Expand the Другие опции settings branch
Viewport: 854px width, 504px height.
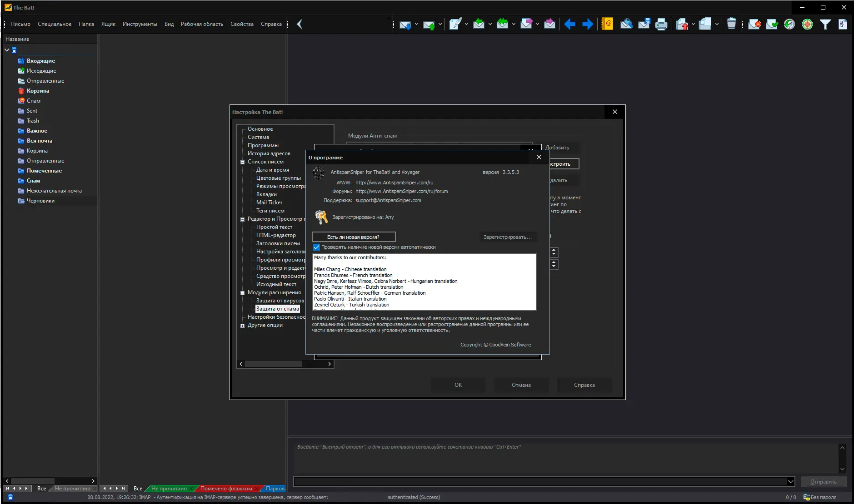click(x=242, y=326)
